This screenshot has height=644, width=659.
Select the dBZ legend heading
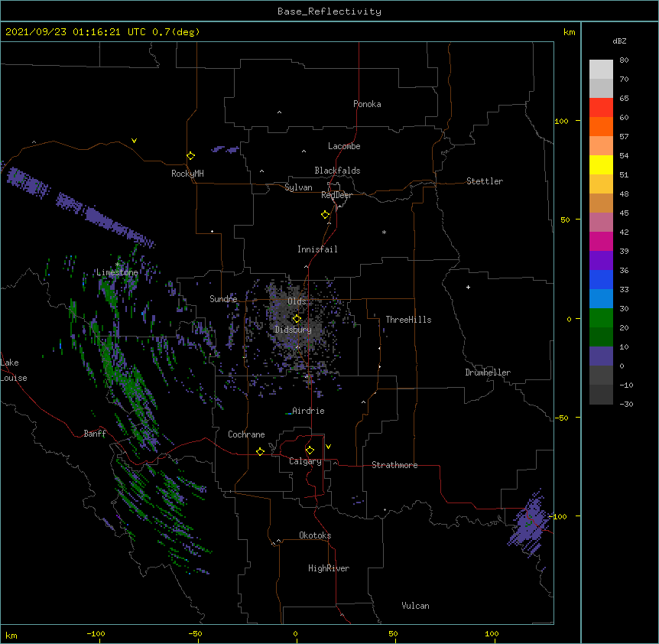pyautogui.click(x=619, y=41)
